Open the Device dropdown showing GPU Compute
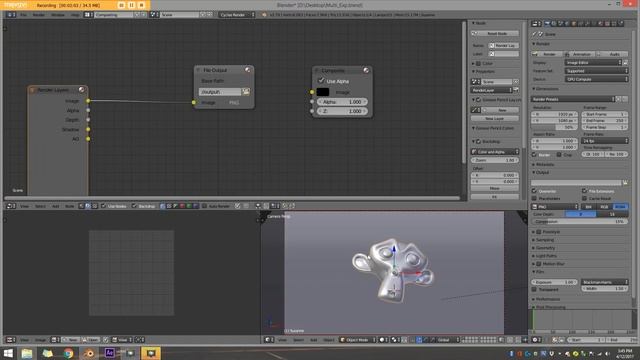The height and width of the screenshot is (360, 640). click(596, 79)
